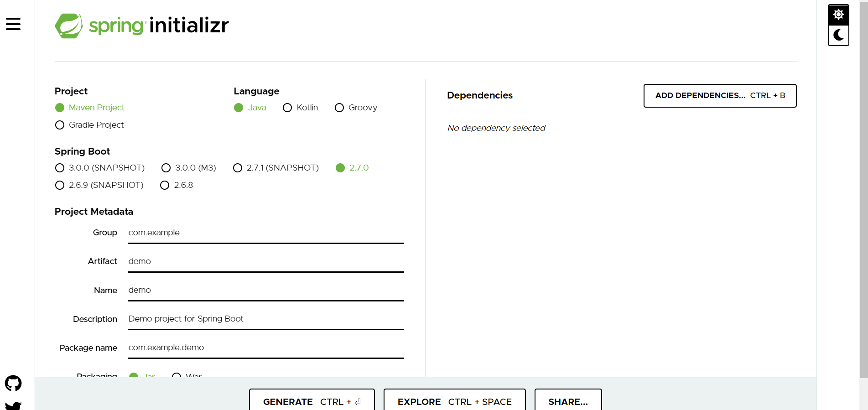The image size is (868, 410).
Task: Choose Java language
Action: coord(250,108)
